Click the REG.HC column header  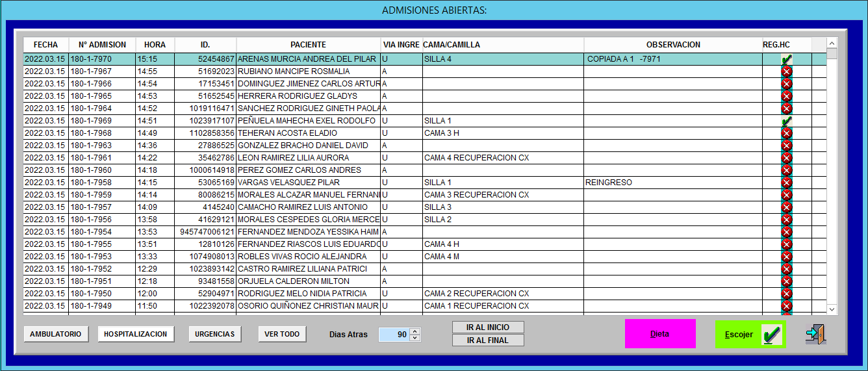(787, 45)
